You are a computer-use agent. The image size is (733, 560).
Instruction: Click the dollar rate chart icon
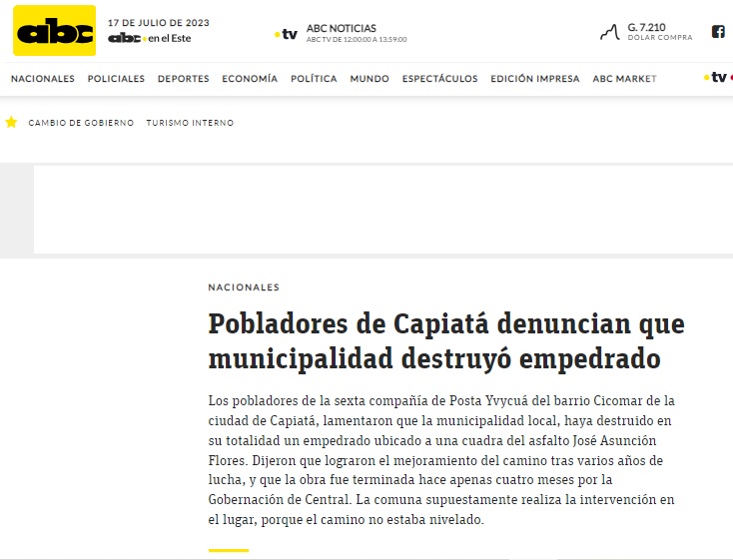tap(609, 32)
